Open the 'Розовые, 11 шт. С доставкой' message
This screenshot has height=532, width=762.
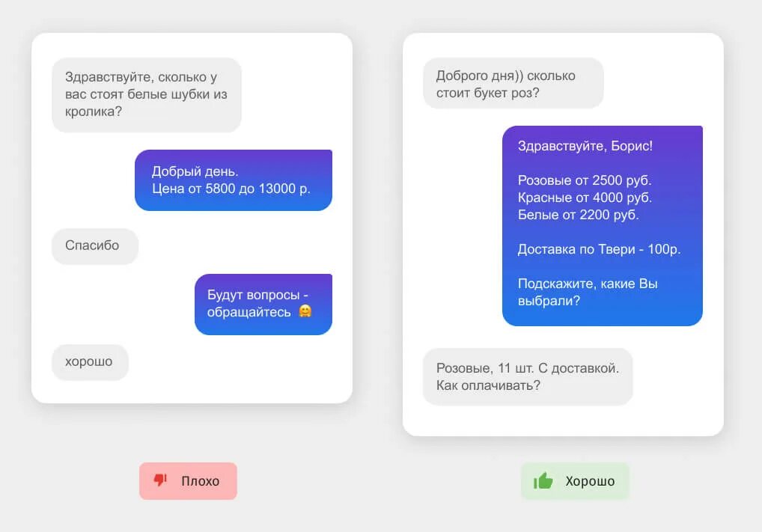(x=528, y=376)
